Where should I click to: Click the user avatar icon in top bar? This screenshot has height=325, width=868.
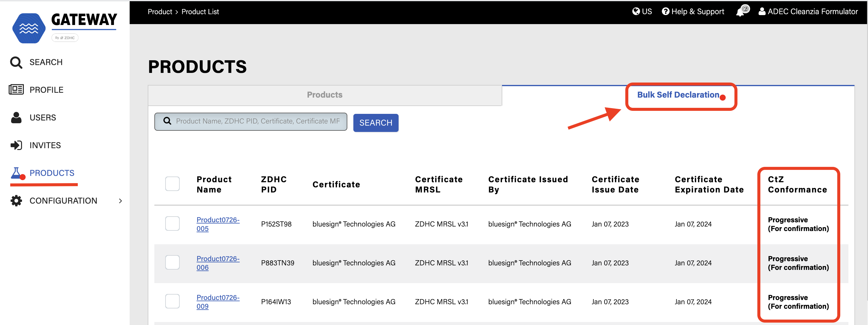pyautogui.click(x=762, y=11)
